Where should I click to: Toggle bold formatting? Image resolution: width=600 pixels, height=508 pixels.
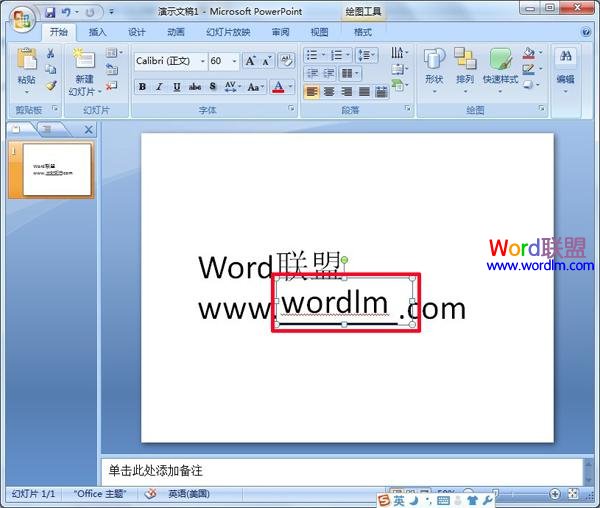(x=142, y=87)
